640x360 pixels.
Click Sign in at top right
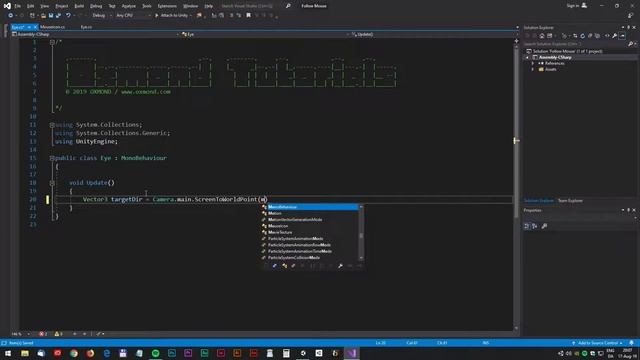pos(576,6)
